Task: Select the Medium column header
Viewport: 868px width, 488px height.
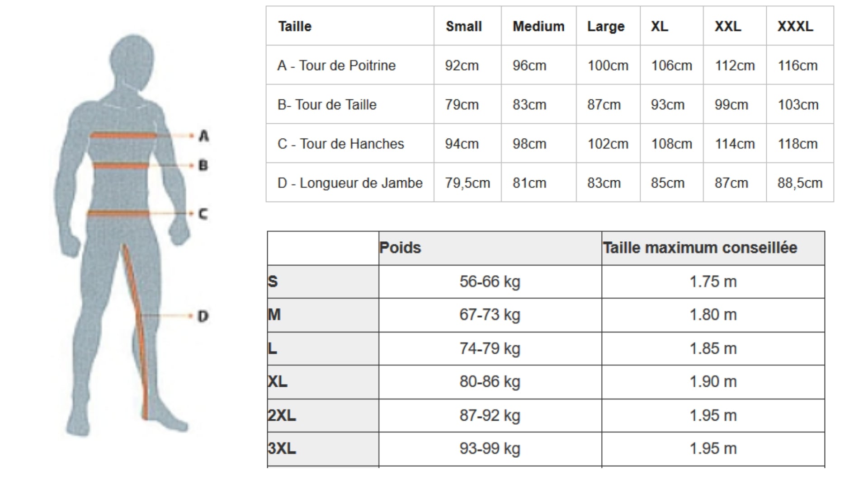Action: (538, 26)
